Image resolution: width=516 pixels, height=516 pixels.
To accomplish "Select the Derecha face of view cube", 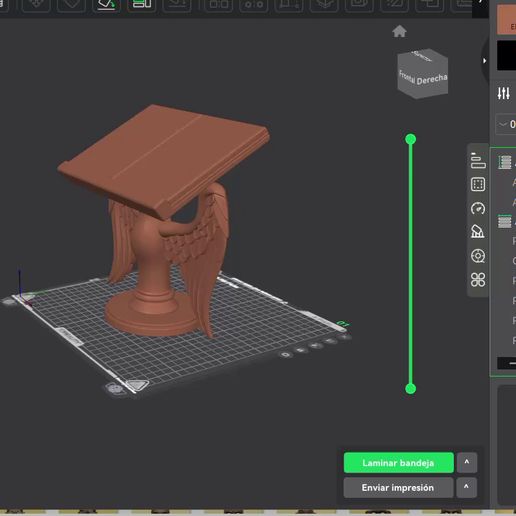I will point(431,80).
